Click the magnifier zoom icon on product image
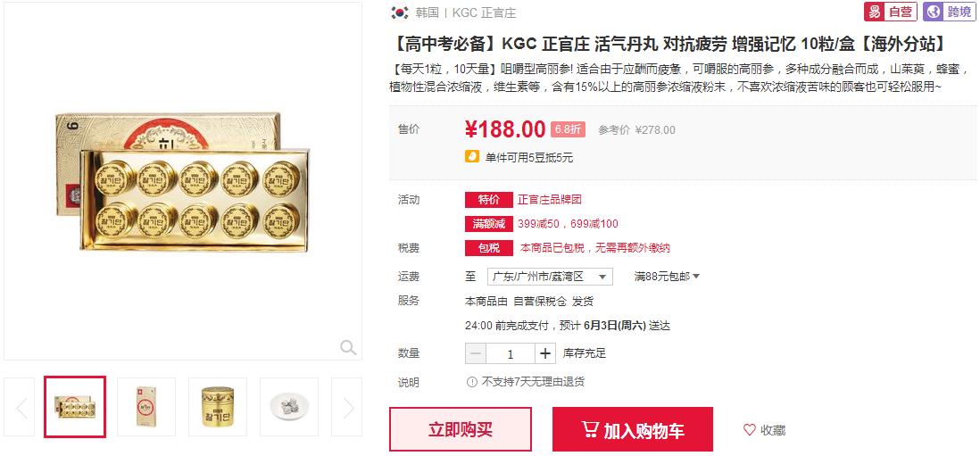The width and height of the screenshot is (980, 456). click(348, 347)
